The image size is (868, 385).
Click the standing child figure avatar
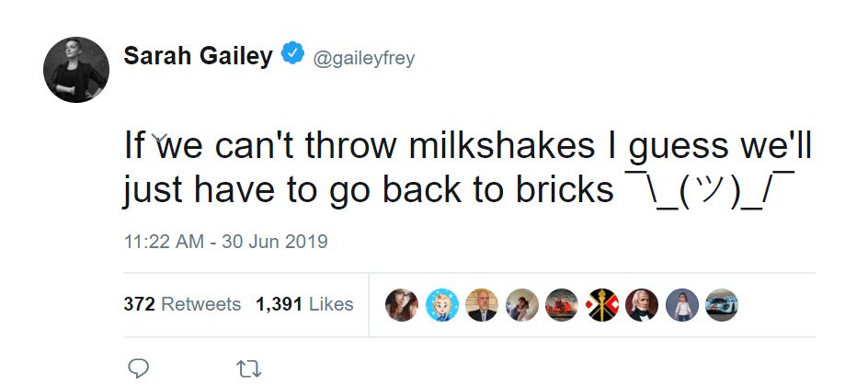tap(682, 305)
